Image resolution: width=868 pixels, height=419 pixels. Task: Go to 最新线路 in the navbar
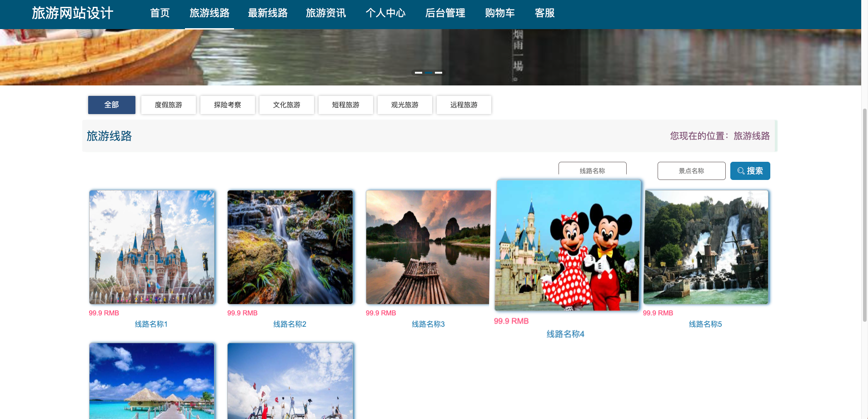point(268,13)
